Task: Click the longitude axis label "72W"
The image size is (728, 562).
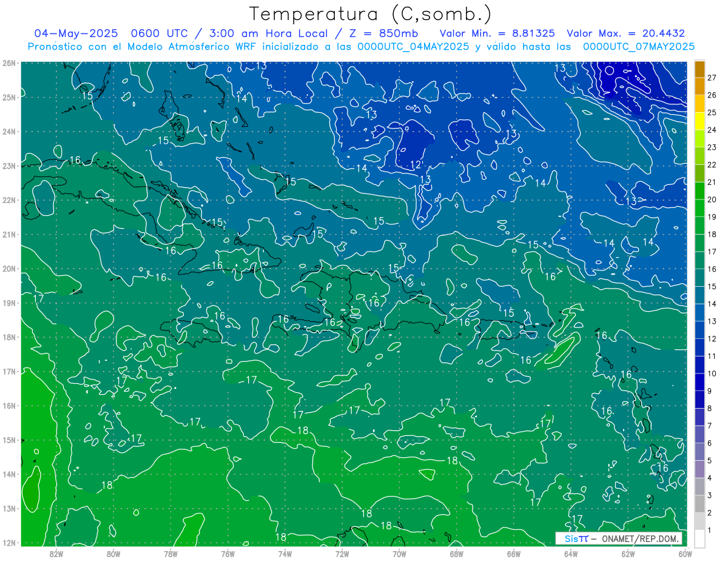Action: pyautogui.click(x=342, y=553)
